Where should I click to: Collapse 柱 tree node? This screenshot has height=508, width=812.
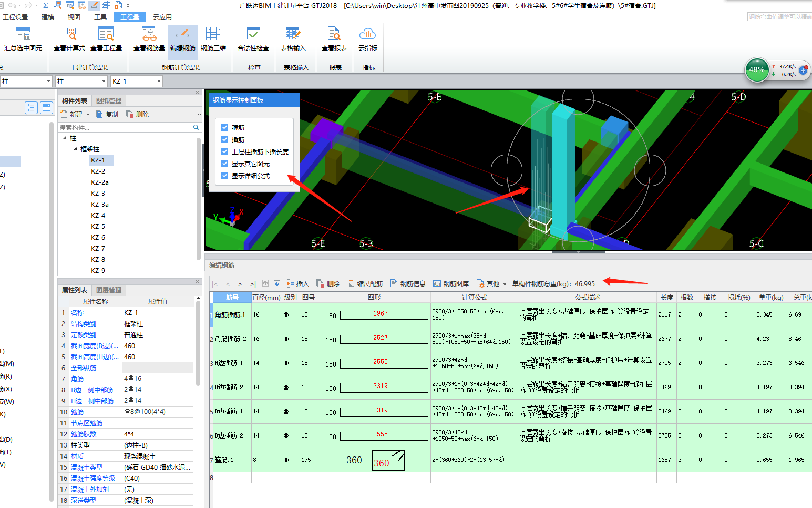tap(65, 138)
